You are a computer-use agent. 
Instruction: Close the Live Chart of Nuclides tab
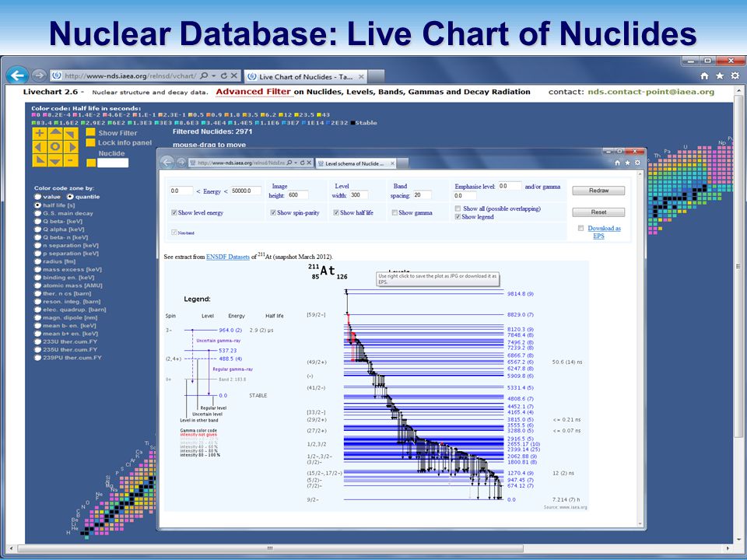361,76
